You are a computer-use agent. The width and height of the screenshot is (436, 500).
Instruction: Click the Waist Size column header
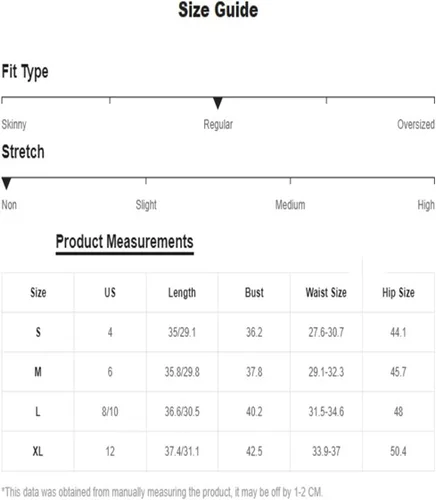(x=326, y=293)
